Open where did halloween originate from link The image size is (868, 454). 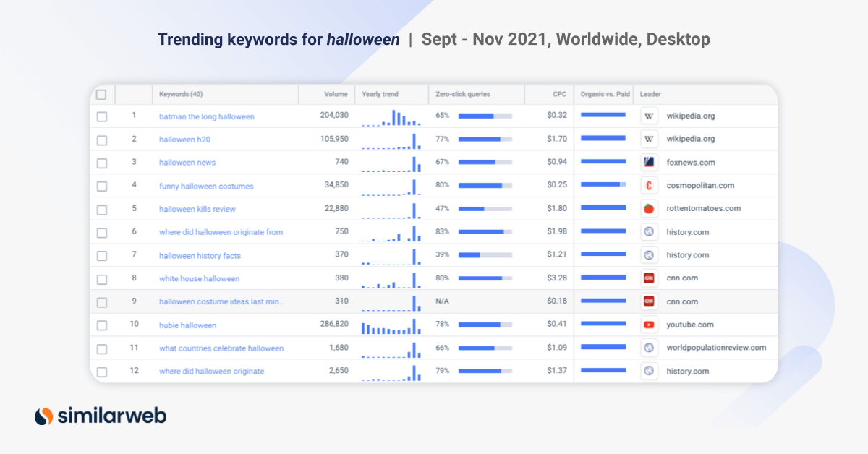click(221, 232)
